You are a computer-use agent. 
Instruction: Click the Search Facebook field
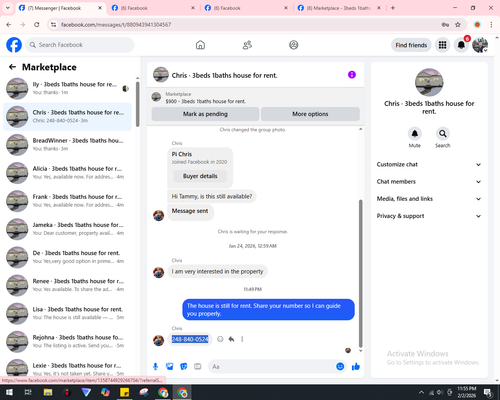(x=80, y=45)
